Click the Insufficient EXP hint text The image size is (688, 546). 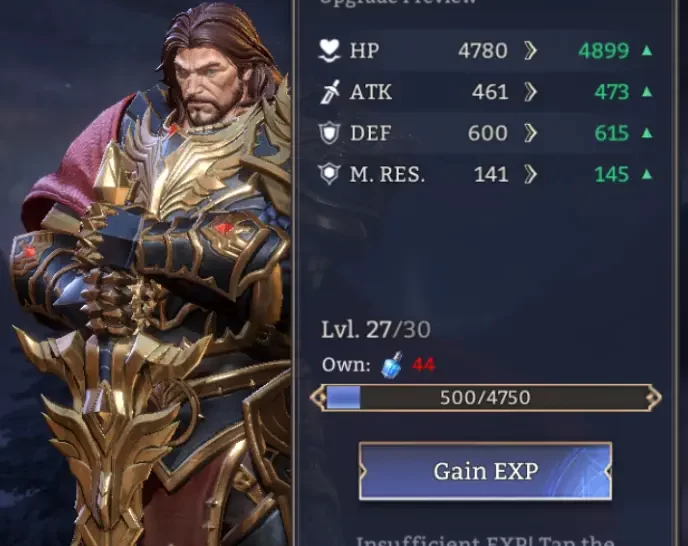(x=485, y=541)
